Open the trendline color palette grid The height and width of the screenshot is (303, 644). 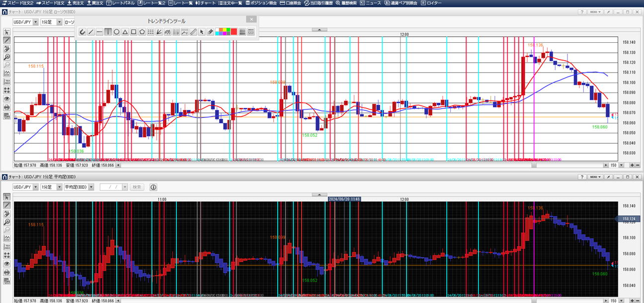(222, 32)
